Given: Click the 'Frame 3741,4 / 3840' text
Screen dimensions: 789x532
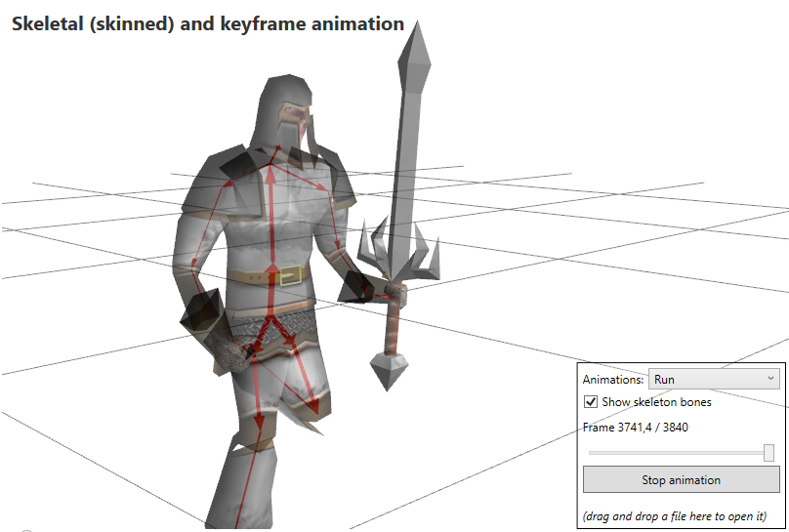Looking at the screenshot, I should [635, 428].
